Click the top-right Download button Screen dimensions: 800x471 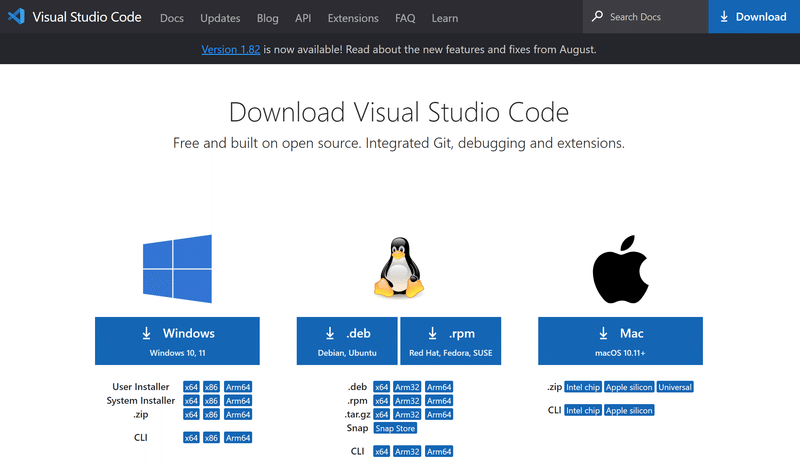754,17
